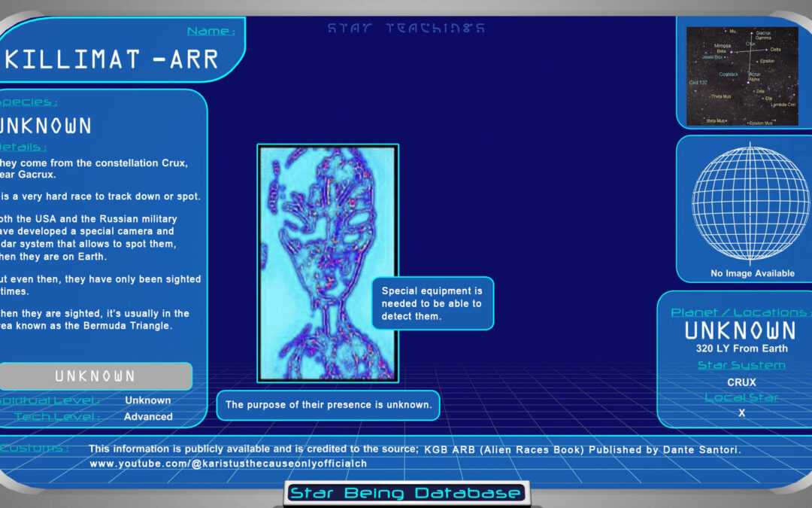Select the CRUX star system value
This screenshot has height=508, width=812.
pos(741,382)
